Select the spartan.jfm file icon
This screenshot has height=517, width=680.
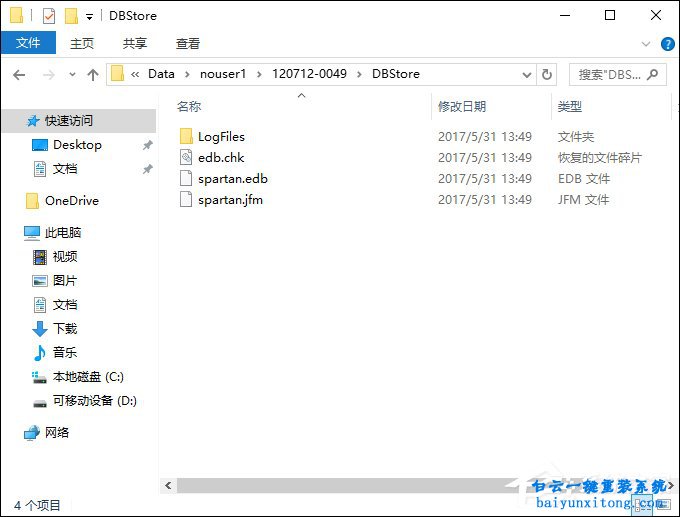(x=186, y=200)
